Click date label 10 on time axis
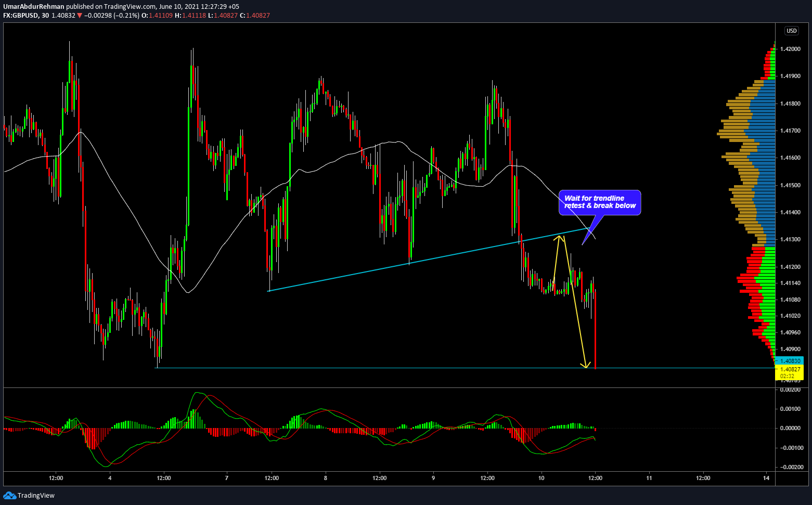Screen dimensions: 812x505 [x=542, y=478]
